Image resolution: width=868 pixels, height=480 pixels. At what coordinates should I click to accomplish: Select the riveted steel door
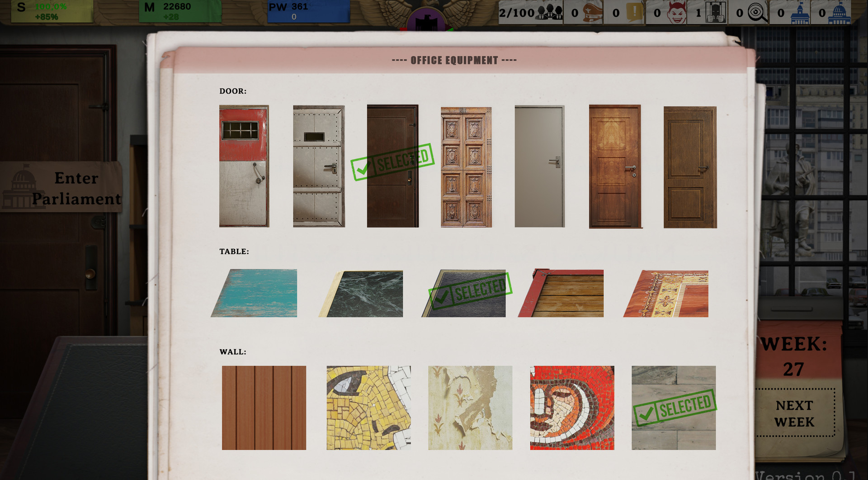click(x=319, y=166)
